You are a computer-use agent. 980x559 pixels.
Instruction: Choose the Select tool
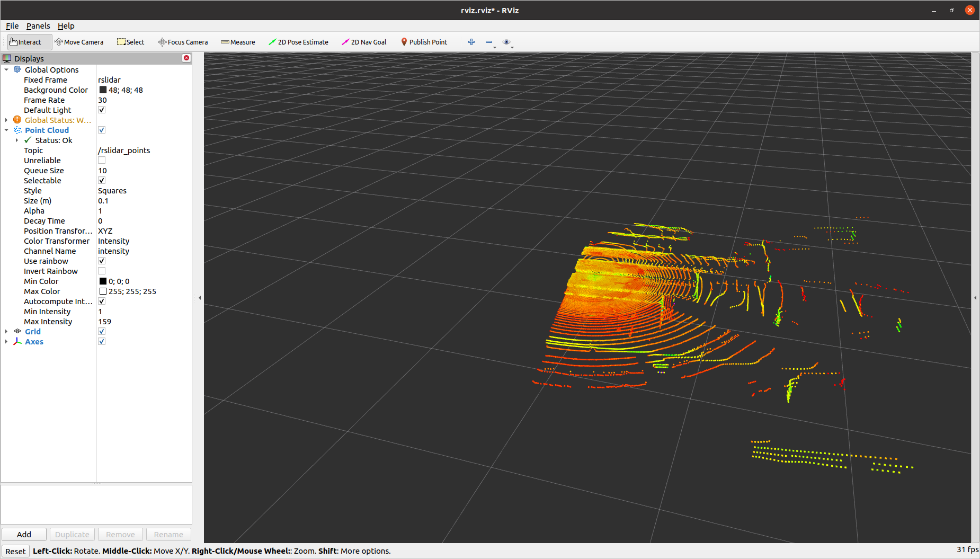click(130, 42)
